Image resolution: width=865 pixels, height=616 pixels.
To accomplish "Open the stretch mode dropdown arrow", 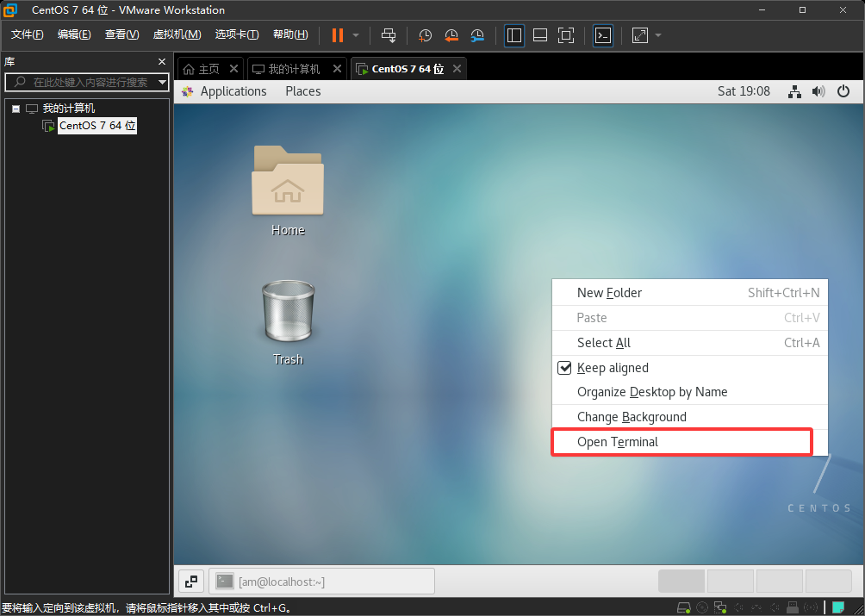I will [x=658, y=35].
